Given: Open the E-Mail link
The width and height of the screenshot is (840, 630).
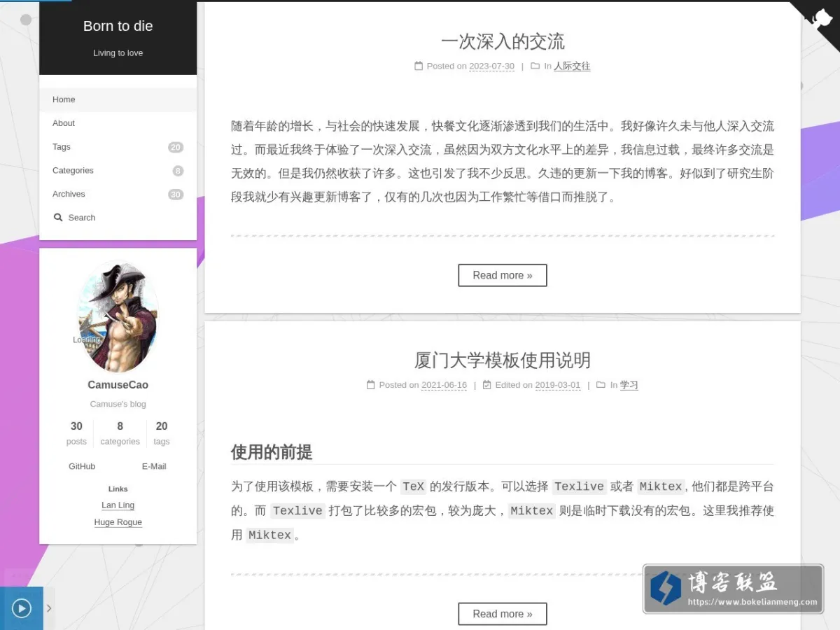Looking at the screenshot, I should pyautogui.click(x=154, y=466).
